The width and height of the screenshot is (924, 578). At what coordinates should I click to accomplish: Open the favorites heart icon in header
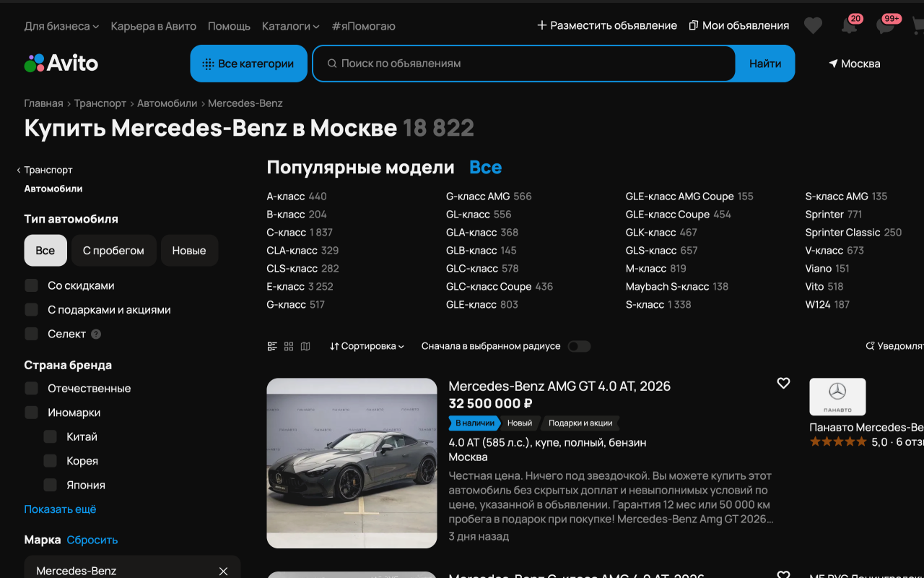tap(813, 26)
